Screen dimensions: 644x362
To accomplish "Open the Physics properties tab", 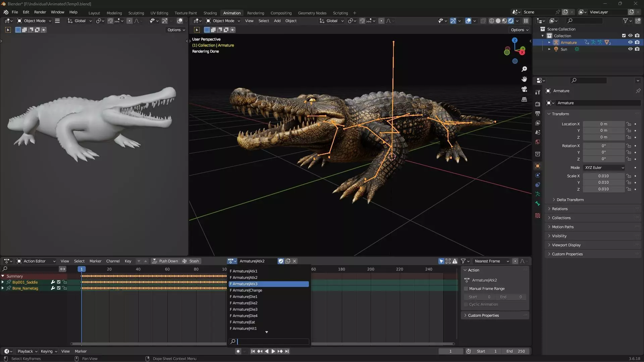I will (538, 175).
